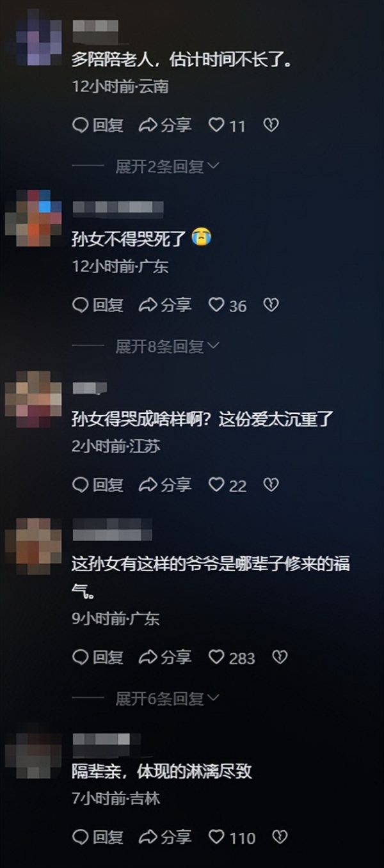Open avatar of the Jiangsu commenter
The width and height of the screenshot is (384, 868).
[x=33, y=399]
